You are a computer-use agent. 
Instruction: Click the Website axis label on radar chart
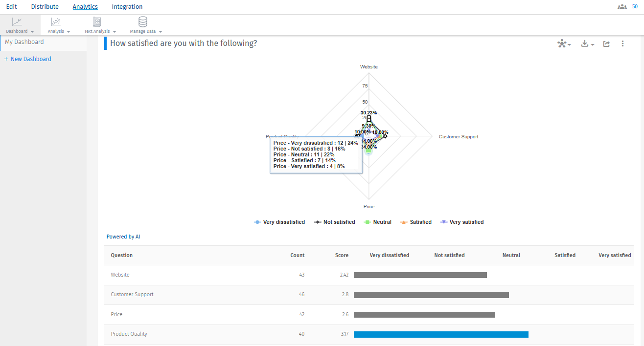click(x=369, y=67)
